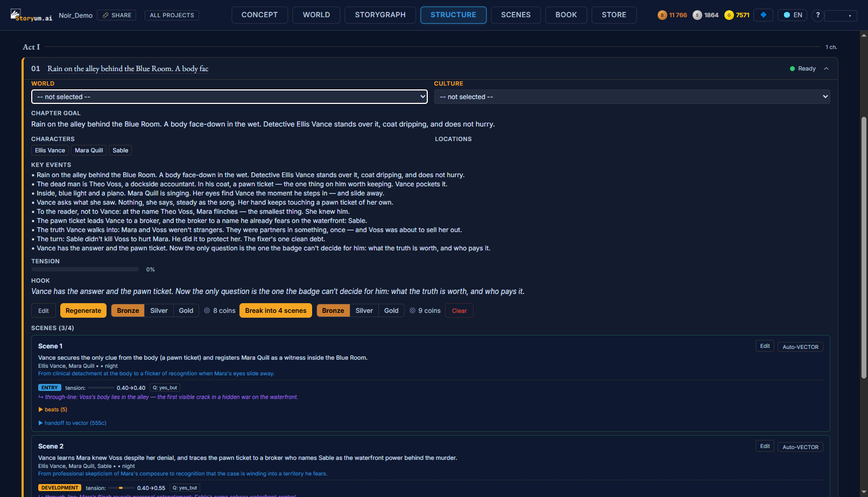Click the gold coin balance icon
The image size is (868, 497).
[x=729, y=15]
